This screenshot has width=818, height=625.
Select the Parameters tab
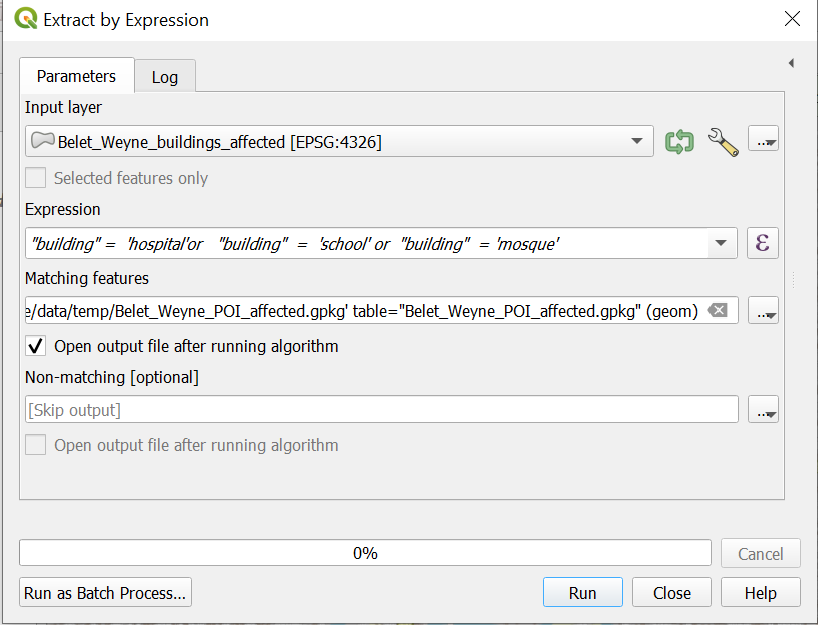coord(77,76)
